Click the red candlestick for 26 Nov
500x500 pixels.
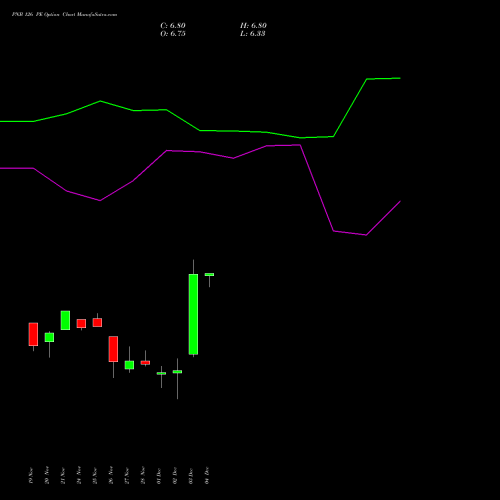pyautogui.click(x=113, y=349)
